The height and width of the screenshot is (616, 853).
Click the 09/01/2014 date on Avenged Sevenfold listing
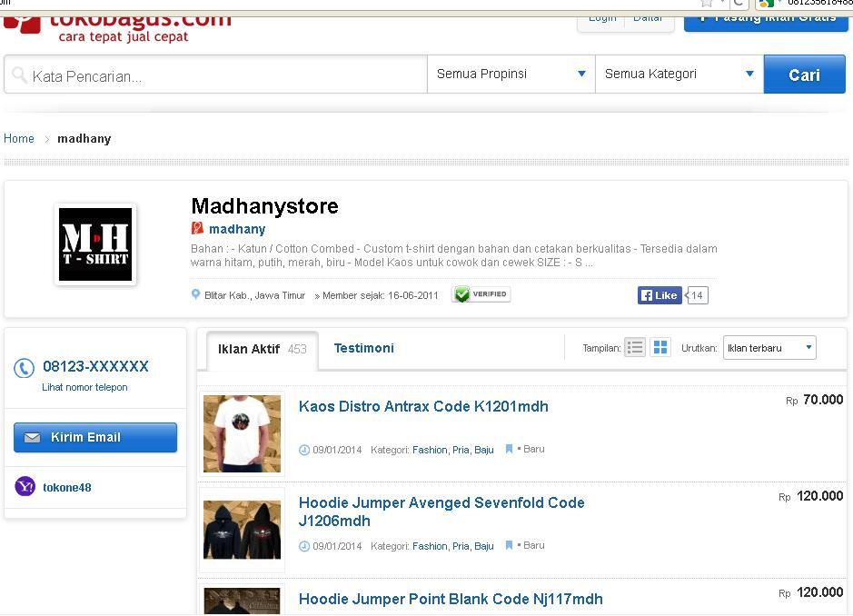tap(337, 546)
